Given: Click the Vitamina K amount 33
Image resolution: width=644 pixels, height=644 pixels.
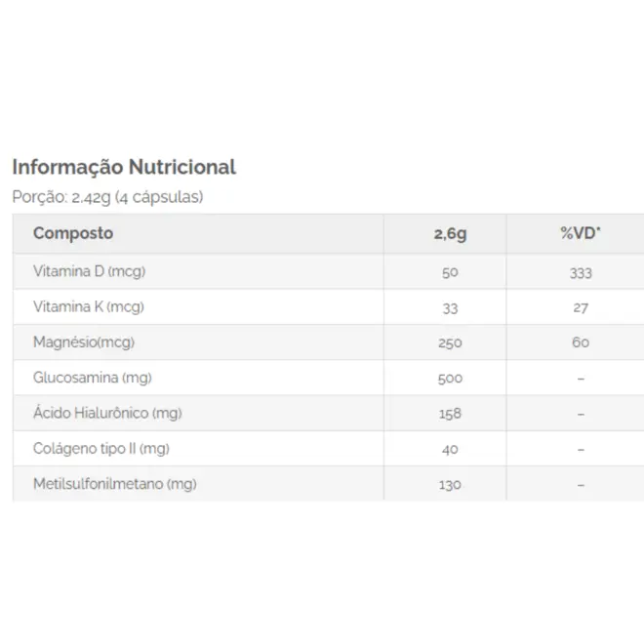Looking at the screenshot, I should [450, 308].
